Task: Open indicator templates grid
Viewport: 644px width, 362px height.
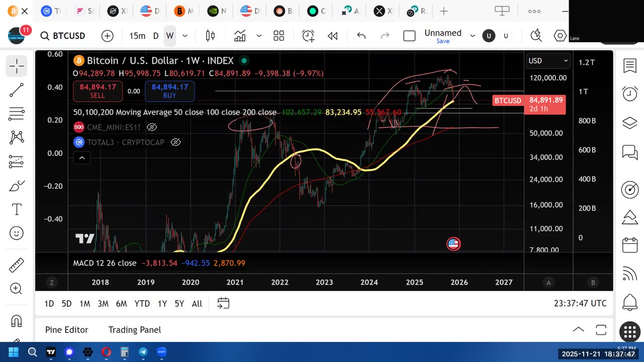Action: click(x=279, y=36)
